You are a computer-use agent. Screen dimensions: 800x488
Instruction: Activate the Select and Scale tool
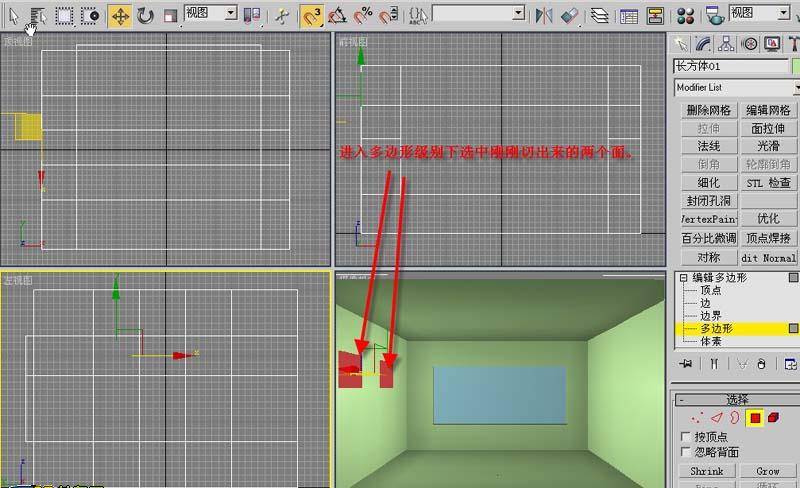(x=170, y=16)
